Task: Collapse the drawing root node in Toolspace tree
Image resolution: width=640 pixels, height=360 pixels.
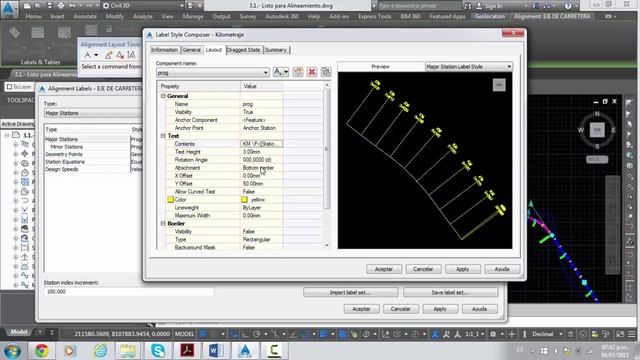Action: tap(7, 135)
